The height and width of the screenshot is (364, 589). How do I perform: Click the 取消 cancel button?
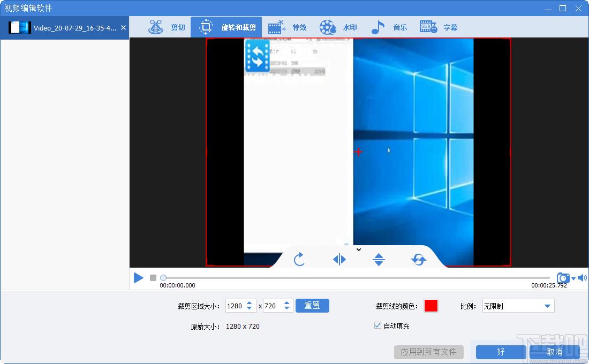click(554, 352)
